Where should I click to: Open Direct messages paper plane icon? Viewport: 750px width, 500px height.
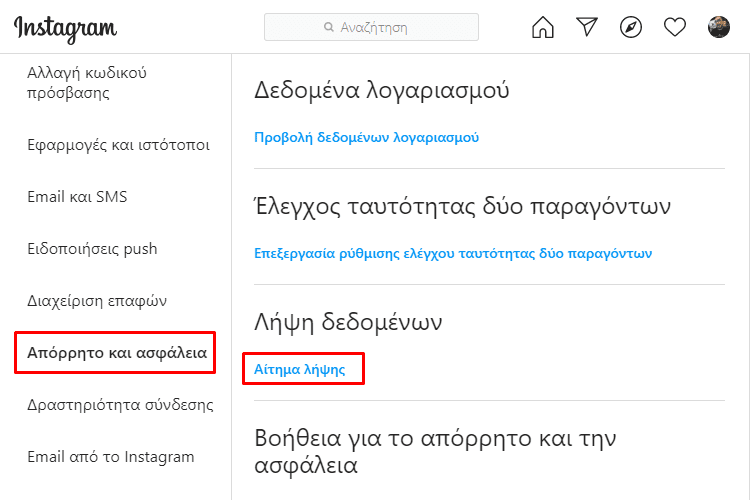587,27
